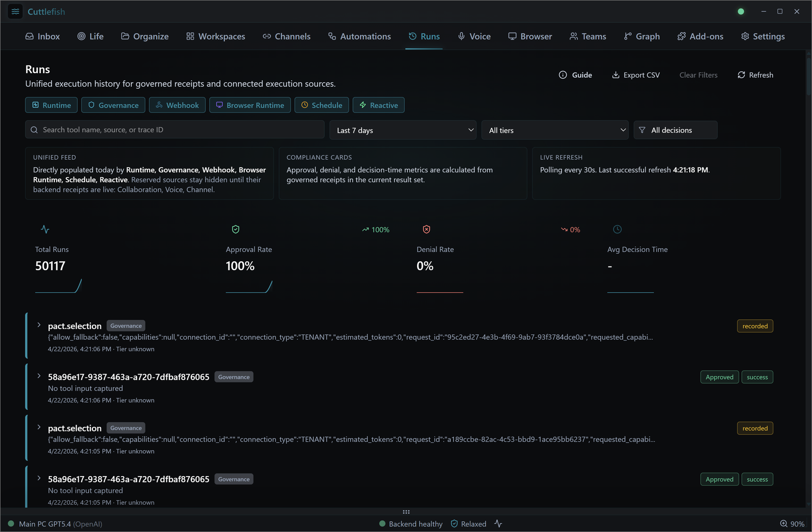
Task: Toggle the Runtime source filter chip
Action: tap(51, 105)
